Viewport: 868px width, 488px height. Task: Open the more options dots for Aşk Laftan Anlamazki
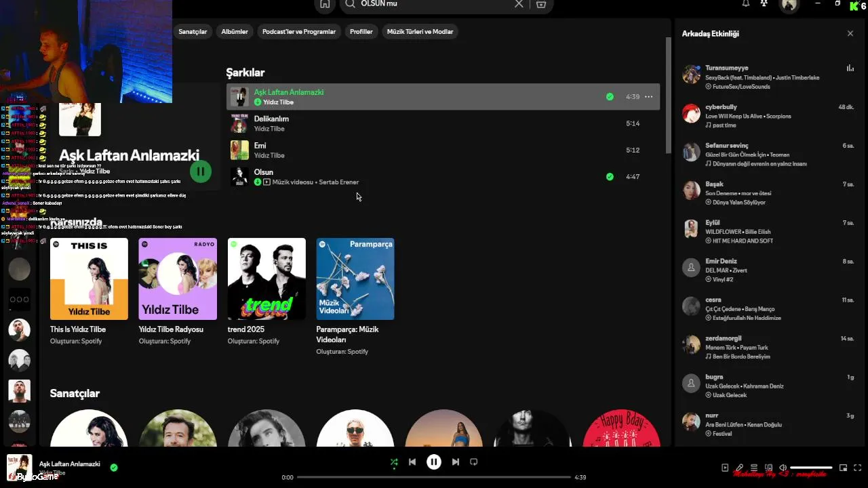click(648, 97)
